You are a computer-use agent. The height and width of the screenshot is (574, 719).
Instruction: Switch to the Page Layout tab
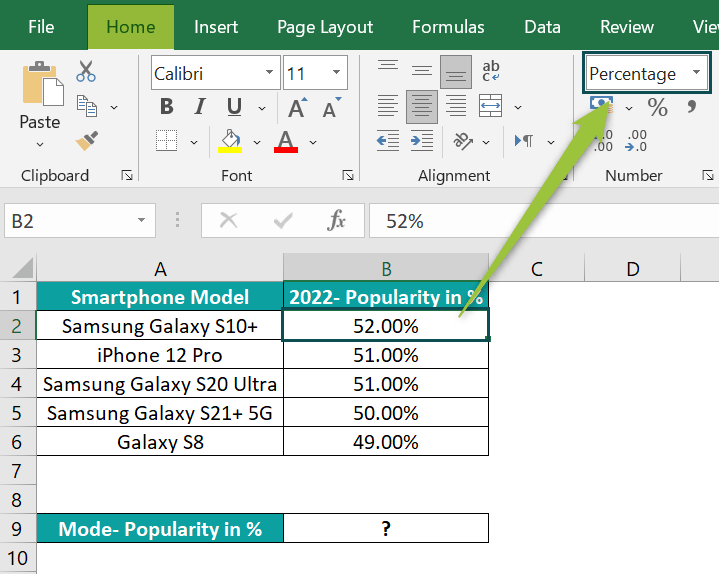click(x=325, y=27)
